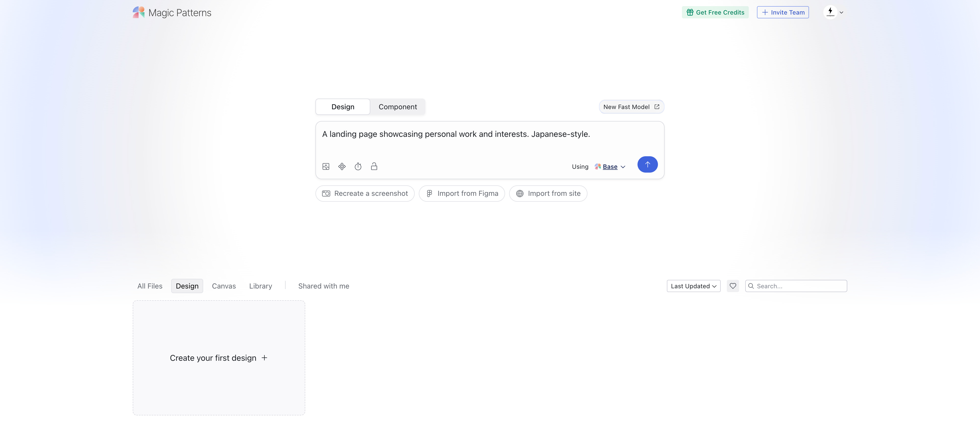Viewport: 980px width, 432px height.
Task: Toggle favorites heart filter
Action: point(733,286)
